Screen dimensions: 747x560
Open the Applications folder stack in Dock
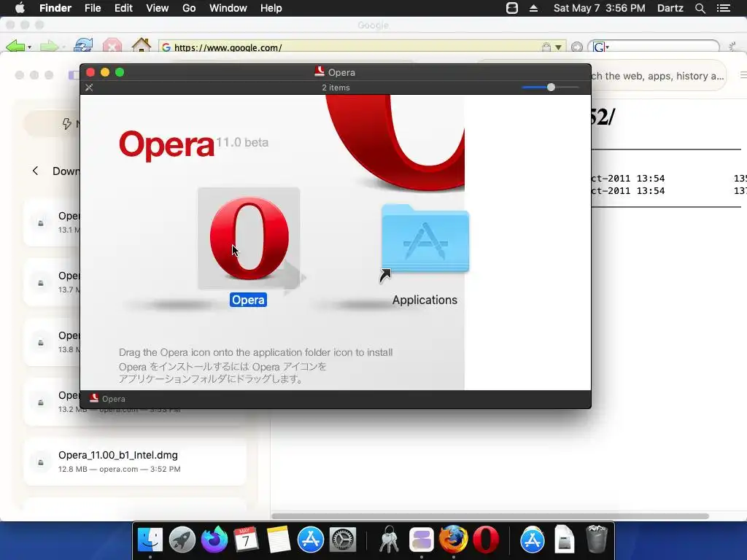532,540
